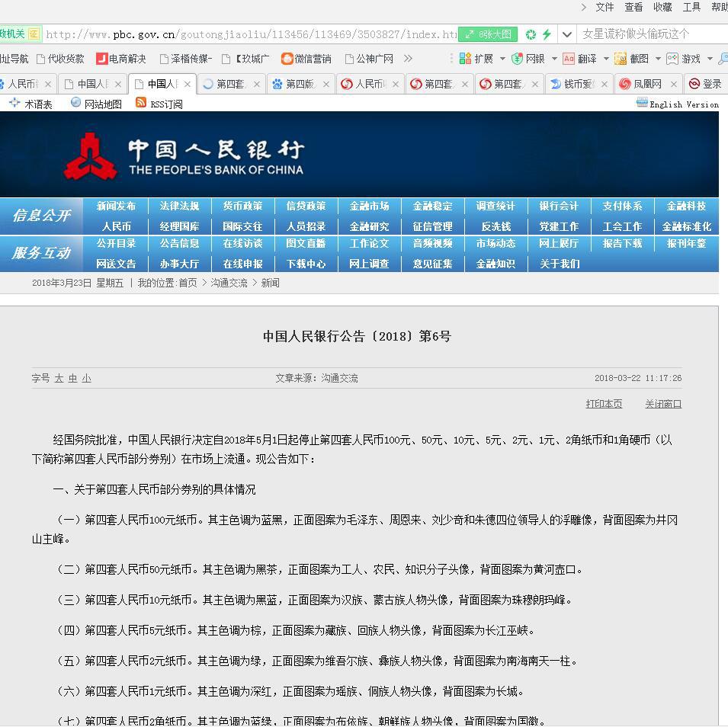Click the 打印本页 link

coord(604,404)
